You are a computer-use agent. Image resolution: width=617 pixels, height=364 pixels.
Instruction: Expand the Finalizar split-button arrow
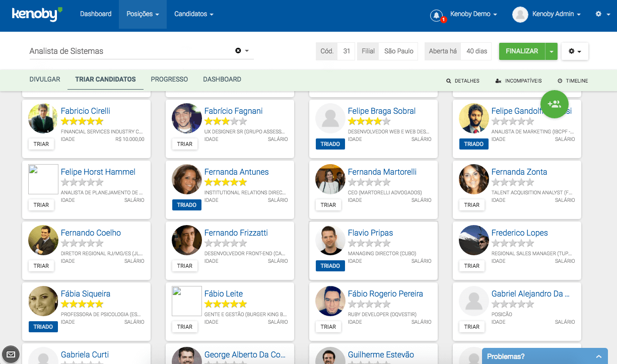[x=552, y=51]
